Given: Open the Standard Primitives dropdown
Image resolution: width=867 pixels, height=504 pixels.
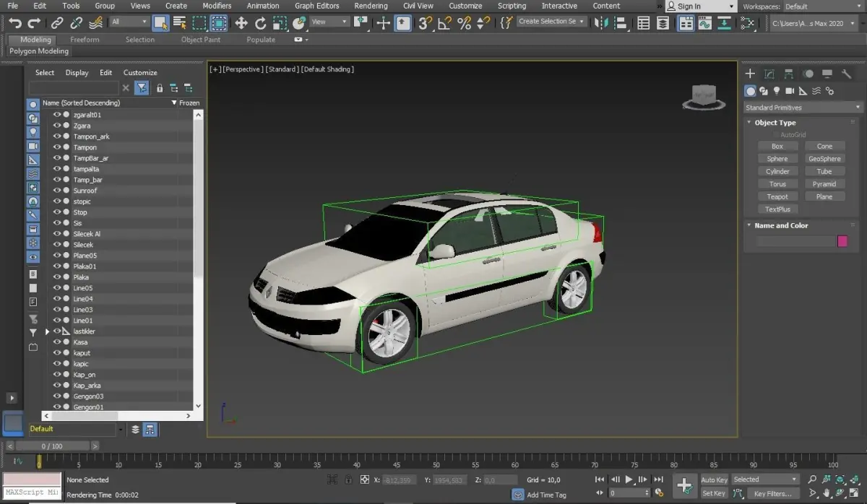Looking at the screenshot, I should click(803, 108).
